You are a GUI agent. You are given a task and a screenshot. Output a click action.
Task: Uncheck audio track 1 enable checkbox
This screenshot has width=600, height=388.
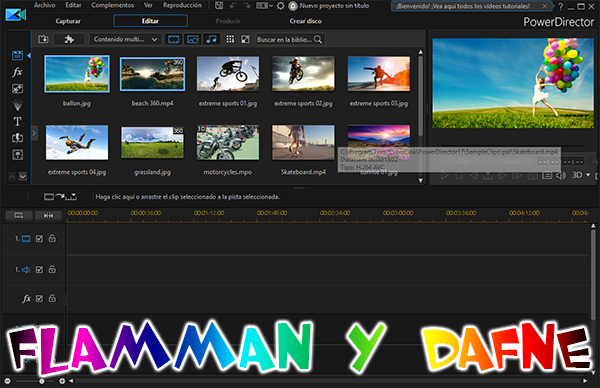pos(39,270)
